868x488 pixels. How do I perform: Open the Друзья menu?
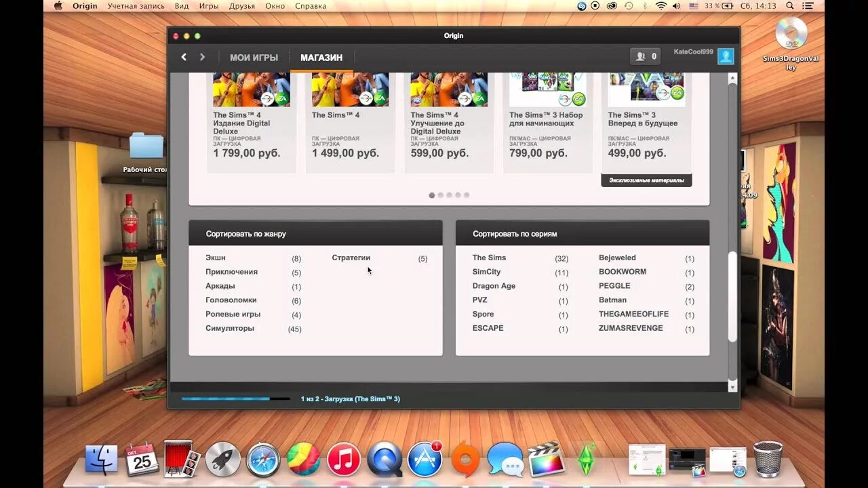pyautogui.click(x=242, y=5)
